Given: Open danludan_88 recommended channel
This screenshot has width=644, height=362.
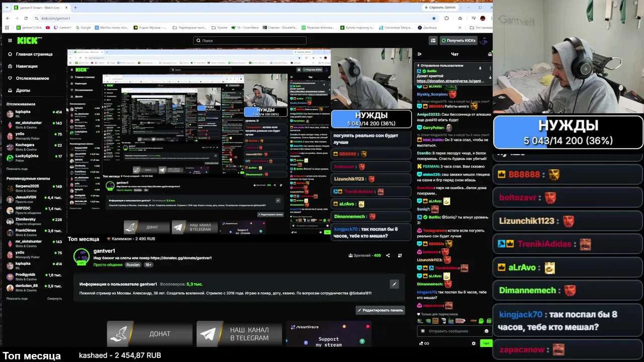Looking at the screenshot, I should [x=34, y=288].
